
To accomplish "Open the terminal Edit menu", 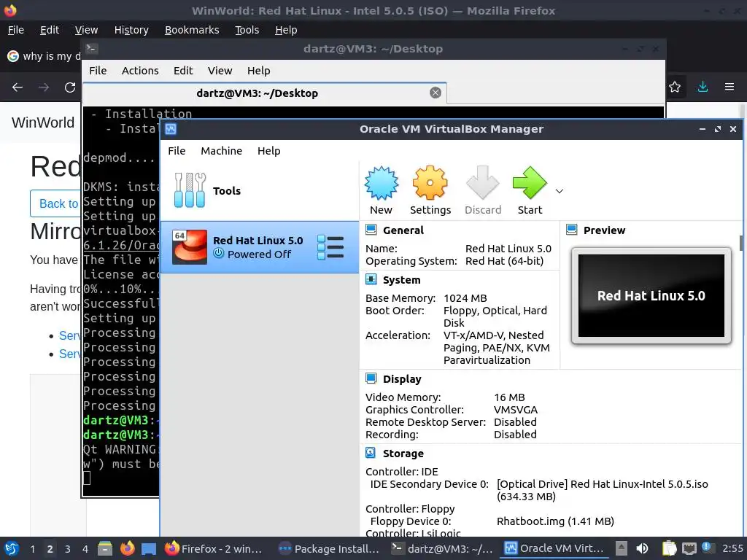I will (183, 71).
